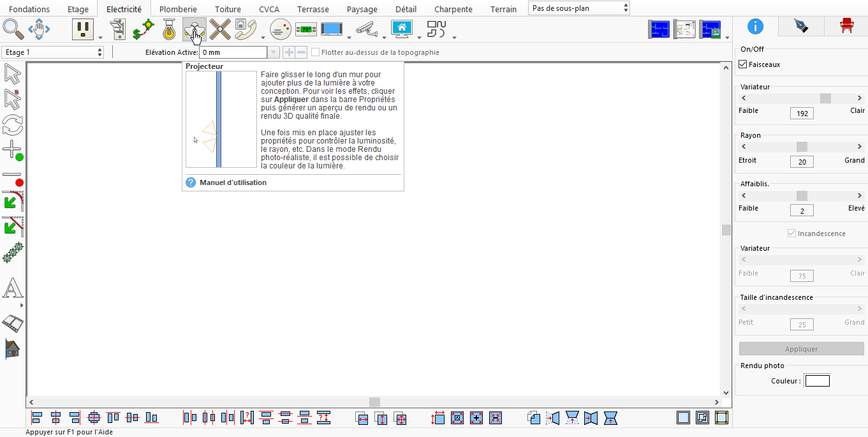Open the Charpente tab

click(453, 9)
